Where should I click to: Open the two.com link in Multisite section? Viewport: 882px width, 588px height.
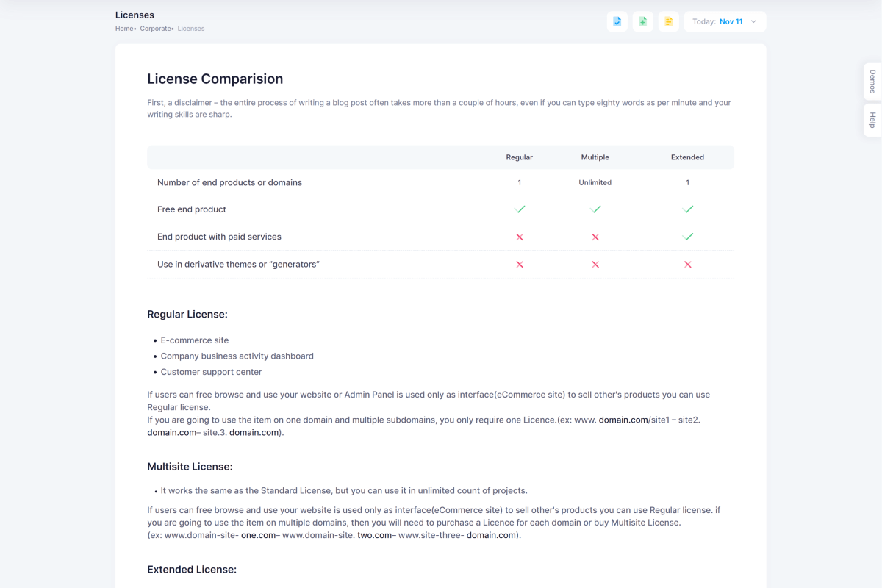click(x=374, y=535)
